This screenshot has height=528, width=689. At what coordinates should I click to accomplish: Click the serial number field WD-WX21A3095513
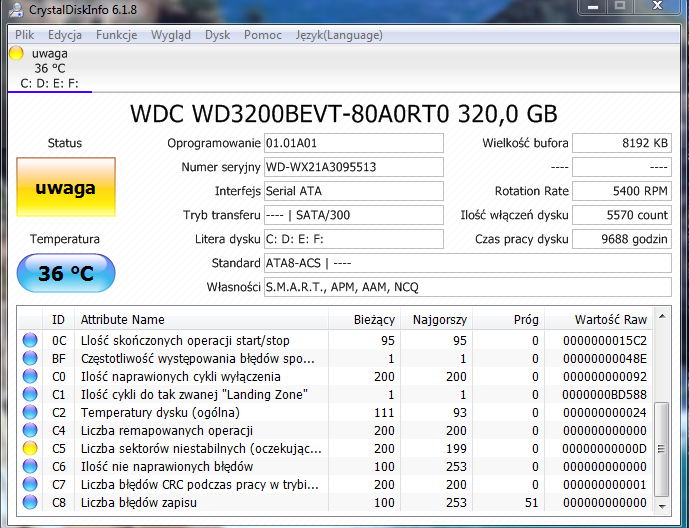pos(354,167)
